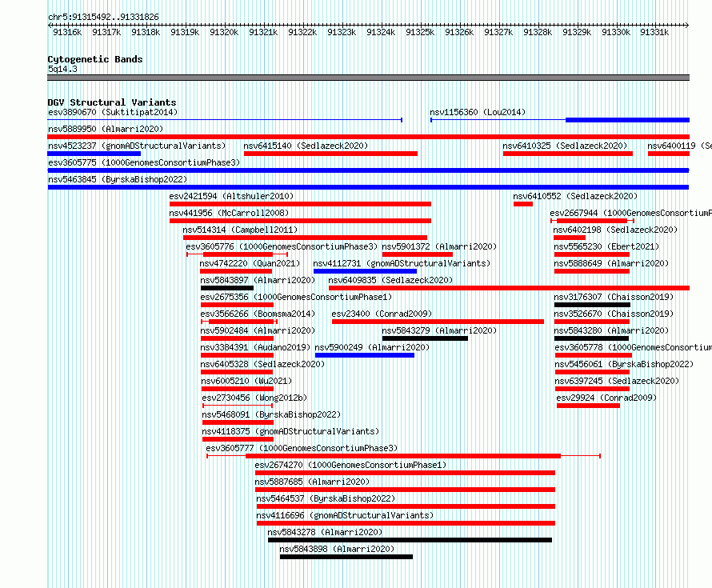Click nsv3526670 (Chaisson2019) label
Viewport: 712px width, 588px height.
click(614, 314)
